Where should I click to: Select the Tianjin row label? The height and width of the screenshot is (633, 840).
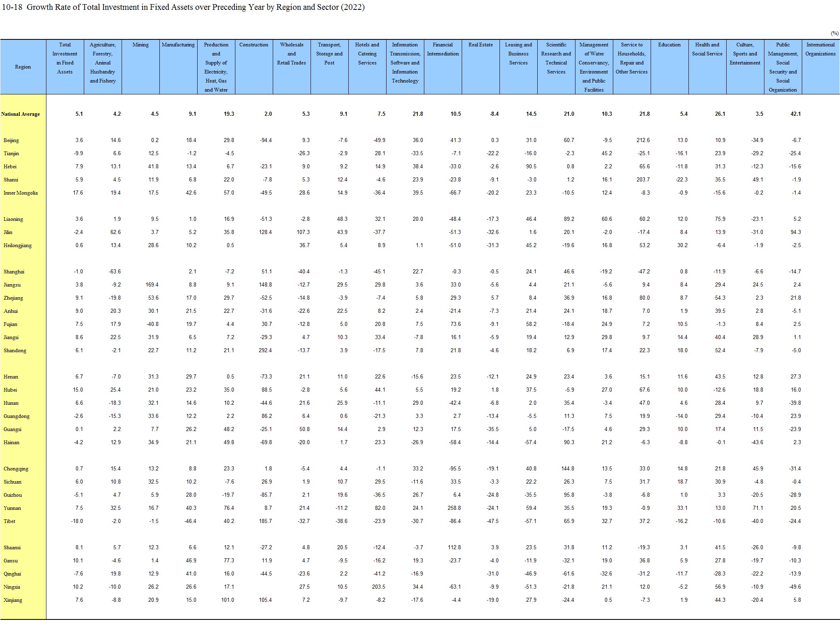click(11, 154)
